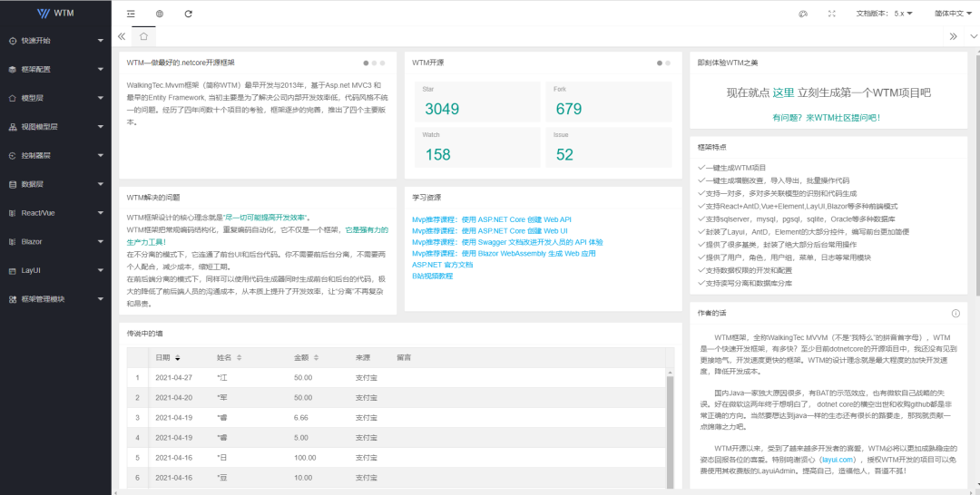Open Blazor WebAssembly course link
Viewport: 980px width, 495px height.
[504, 254]
